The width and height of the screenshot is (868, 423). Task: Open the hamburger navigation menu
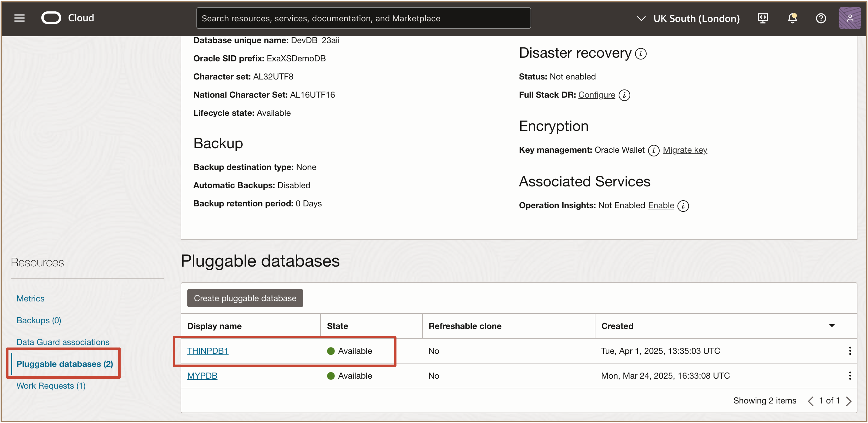19,18
